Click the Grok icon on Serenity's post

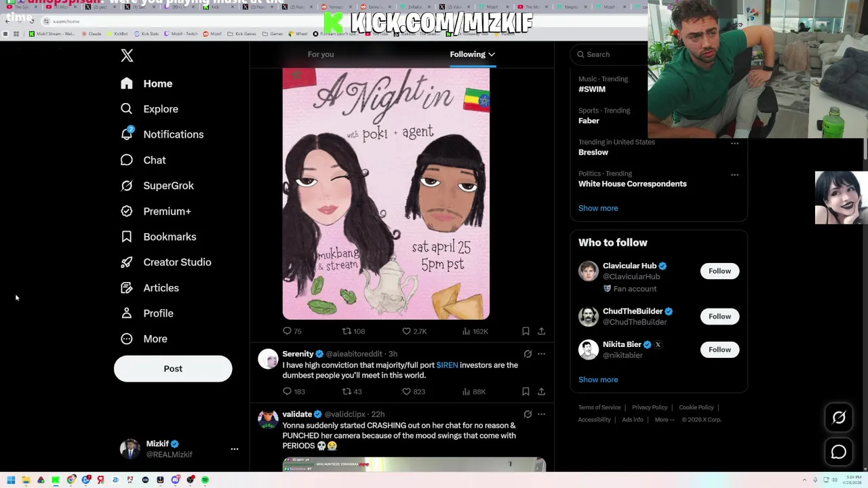coord(528,354)
